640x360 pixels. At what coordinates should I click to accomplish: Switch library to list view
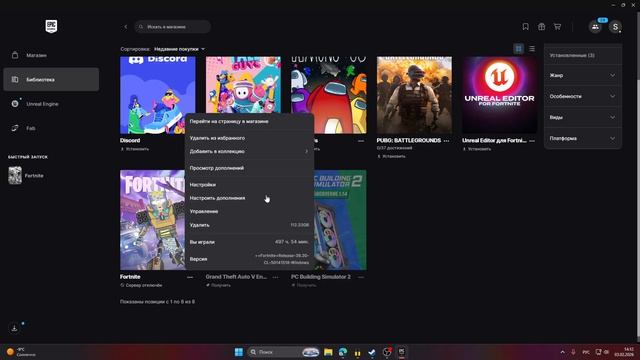(x=532, y=49)
